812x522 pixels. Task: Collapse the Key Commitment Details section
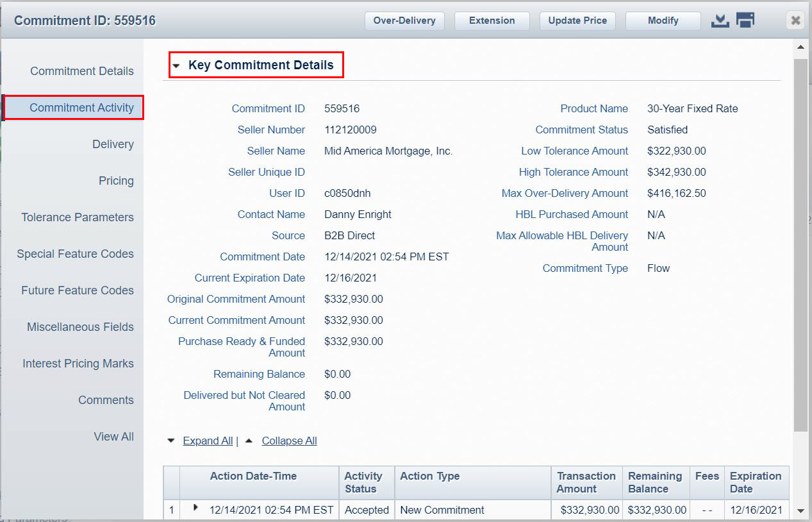[176, 65]
